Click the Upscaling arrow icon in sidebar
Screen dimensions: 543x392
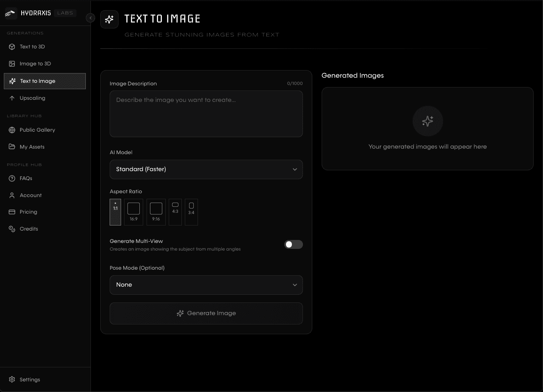point(12,98)
